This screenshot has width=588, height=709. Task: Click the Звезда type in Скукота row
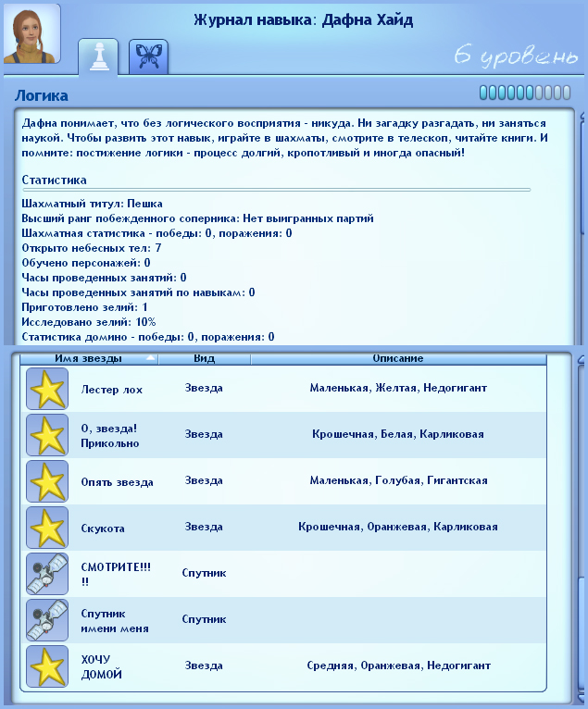point(204,527)
